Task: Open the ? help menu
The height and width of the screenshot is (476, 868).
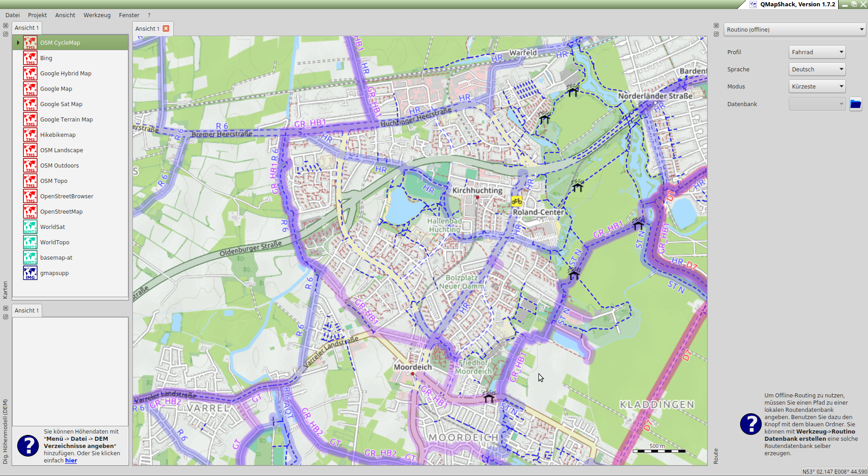Action: [x=149, y=15]
